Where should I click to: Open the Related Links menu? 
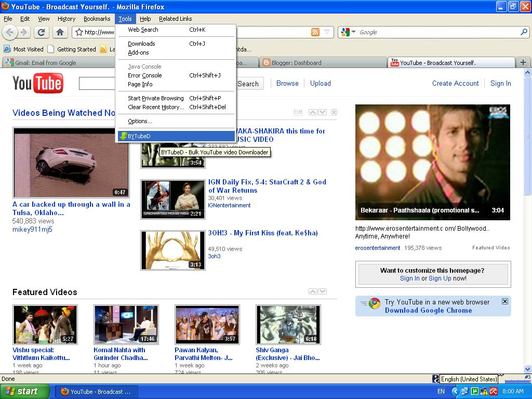[176, 19]
